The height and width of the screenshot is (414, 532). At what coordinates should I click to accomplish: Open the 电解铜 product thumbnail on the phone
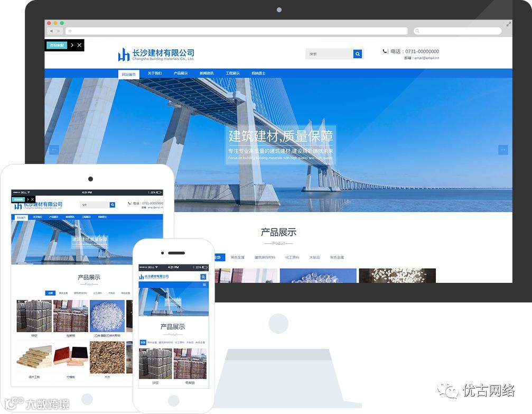190,363
